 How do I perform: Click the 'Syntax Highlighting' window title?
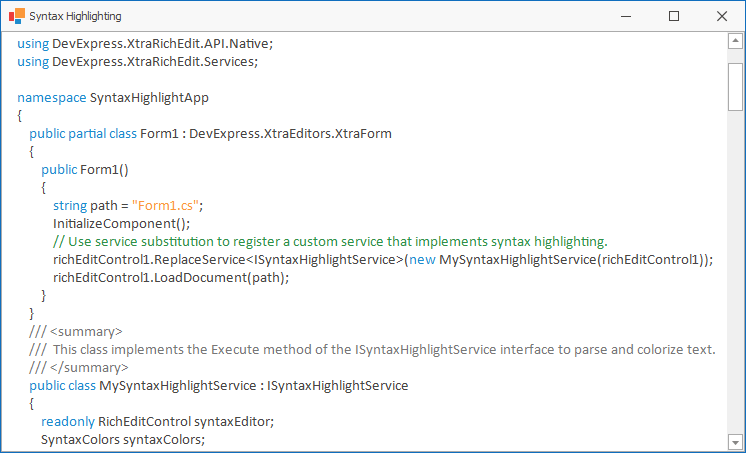[75, 16]
